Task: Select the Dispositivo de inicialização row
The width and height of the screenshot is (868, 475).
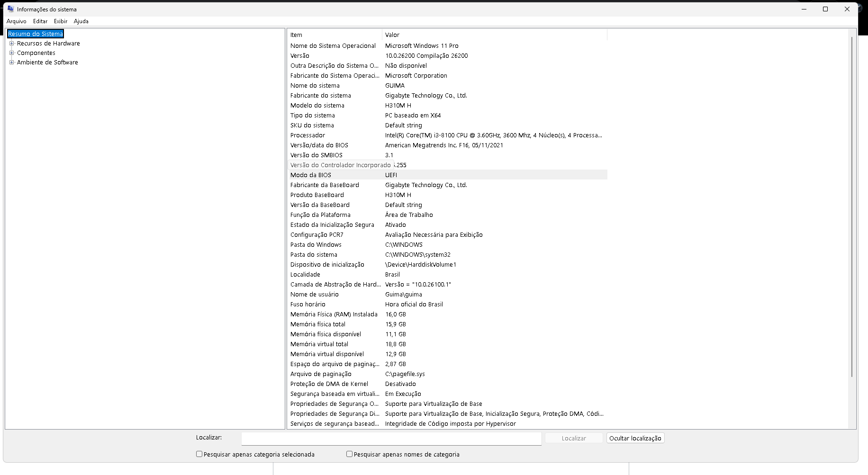Action: [x=447, y=265]
